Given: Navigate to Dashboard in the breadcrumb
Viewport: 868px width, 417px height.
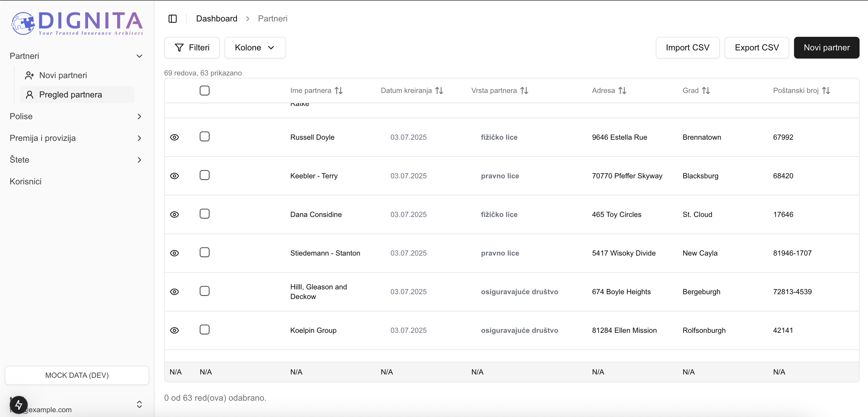Looking at the screenshot, I should click(x=216, y=18).
